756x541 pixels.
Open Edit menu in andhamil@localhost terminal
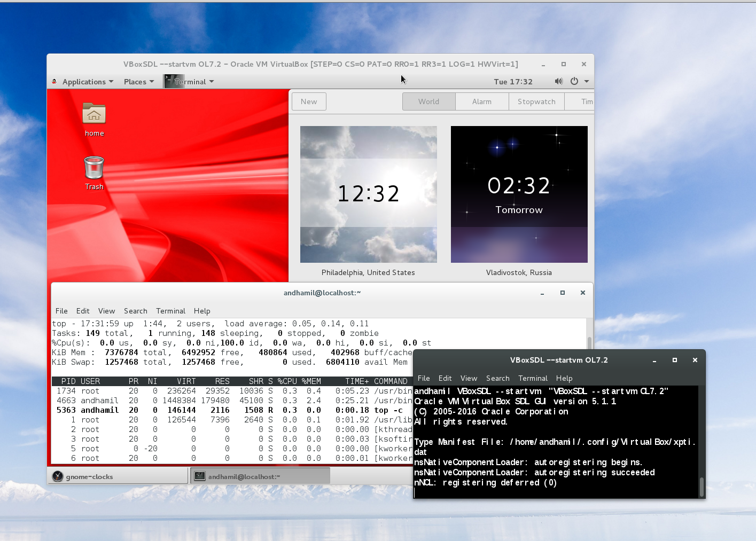pos(83,311)
